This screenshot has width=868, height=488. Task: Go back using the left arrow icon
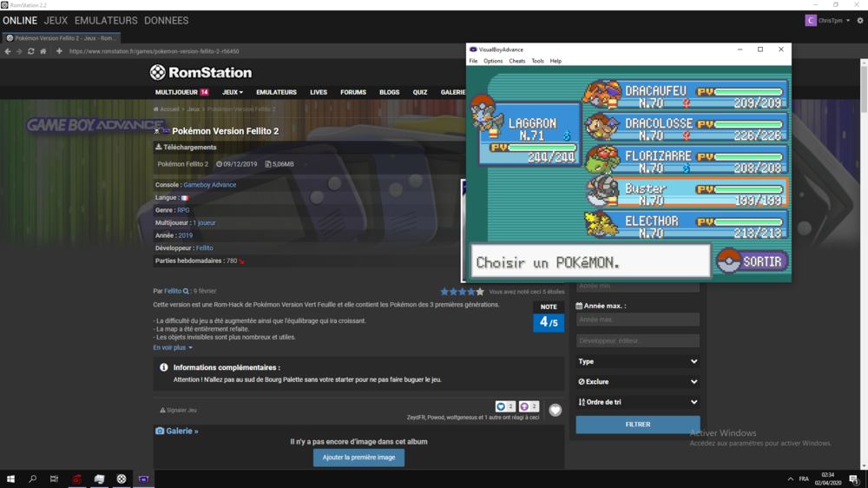[x=8, y=51]
